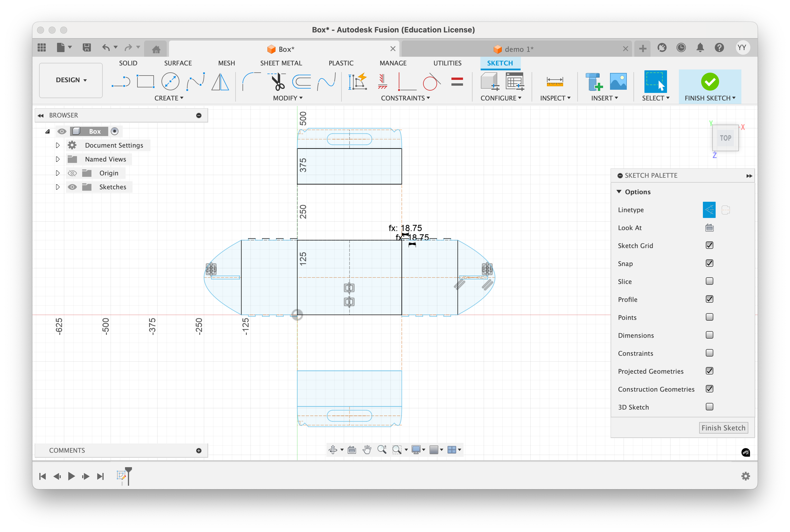This screenshot has width=790, height=532.
Task: Expand the Document Settings node
Action: (58, 145)
